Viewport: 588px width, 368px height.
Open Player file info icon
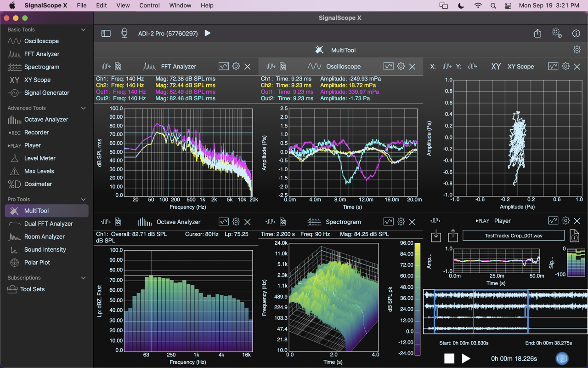[574, 236]
